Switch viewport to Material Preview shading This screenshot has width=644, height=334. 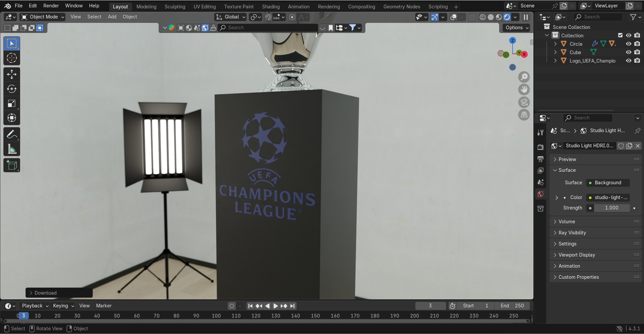click(499, 17)
